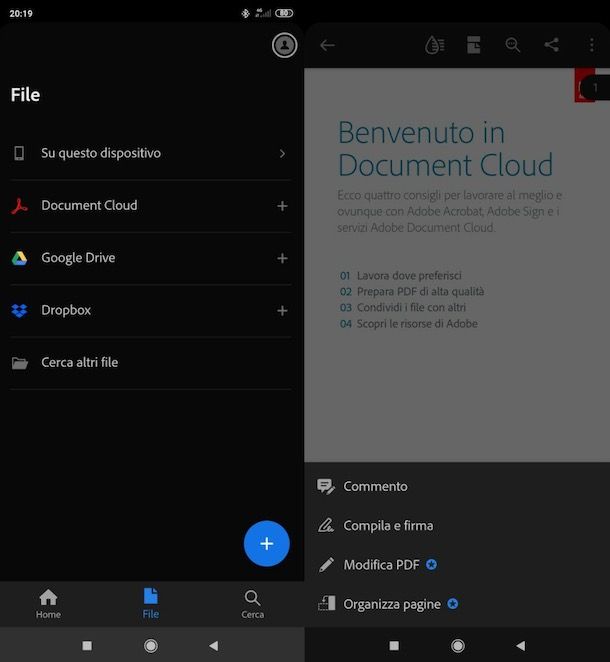Select Organizza pagine premium option
Image resolution: width=610 pixels, height=662 pixels.
(457, 604)
